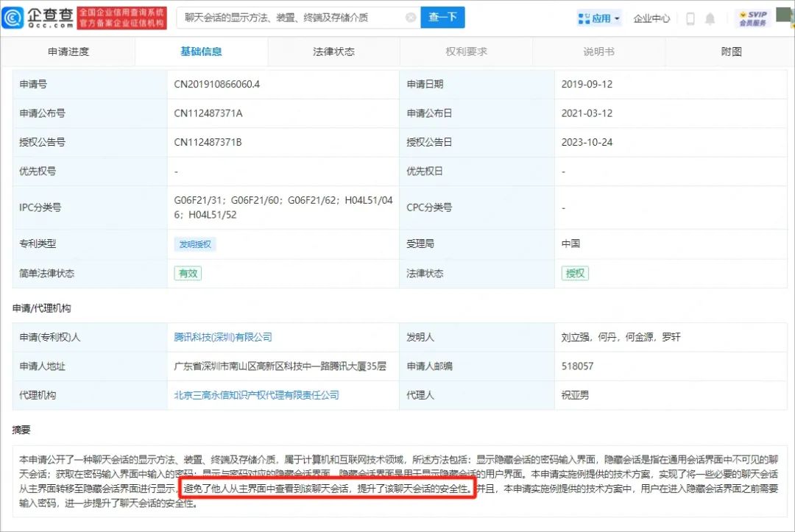Click the 申请/代理机构 section heading
The height and width of the screenshot is (532, 795).
pos(41,308)
